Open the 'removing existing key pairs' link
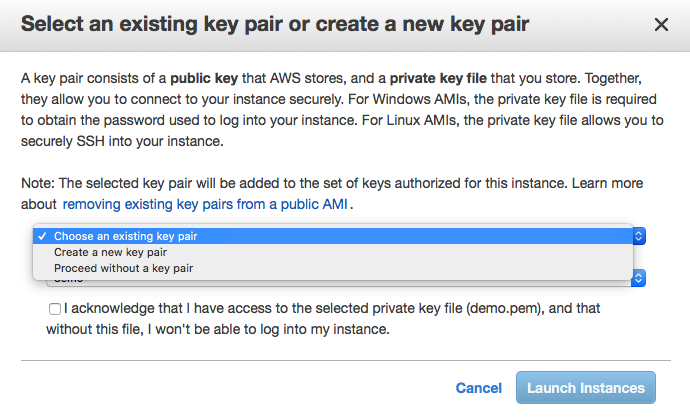 206,204
